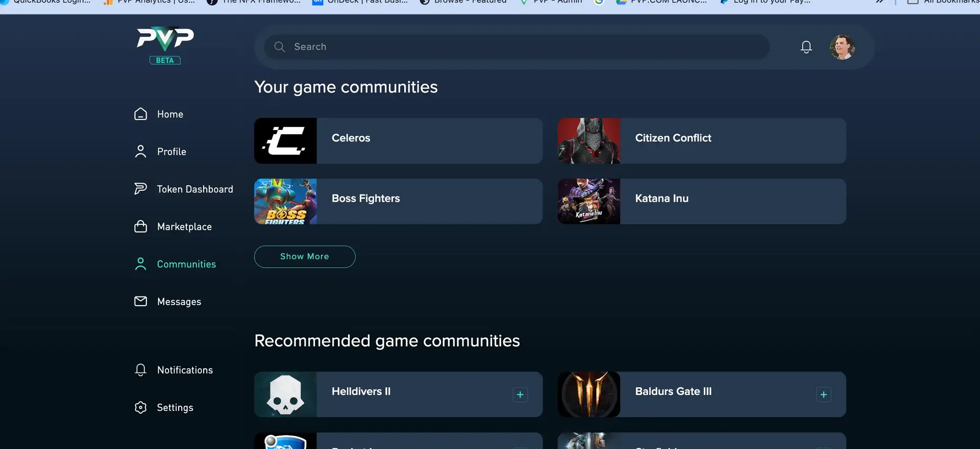Click the Marketplace bag icon
This screenshot has height=449, width=980.
pyautogui.click(x=140, y=227)
